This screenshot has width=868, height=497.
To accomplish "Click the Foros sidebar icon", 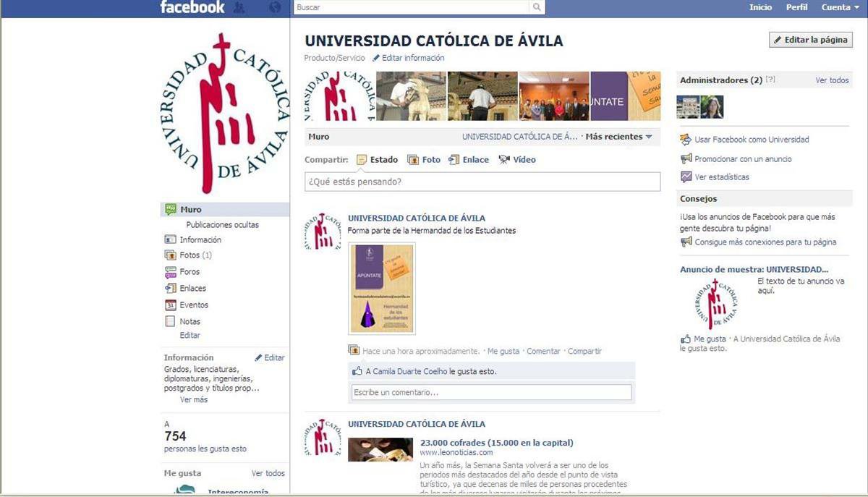I will pyautogui.click(x=170, y=272).
